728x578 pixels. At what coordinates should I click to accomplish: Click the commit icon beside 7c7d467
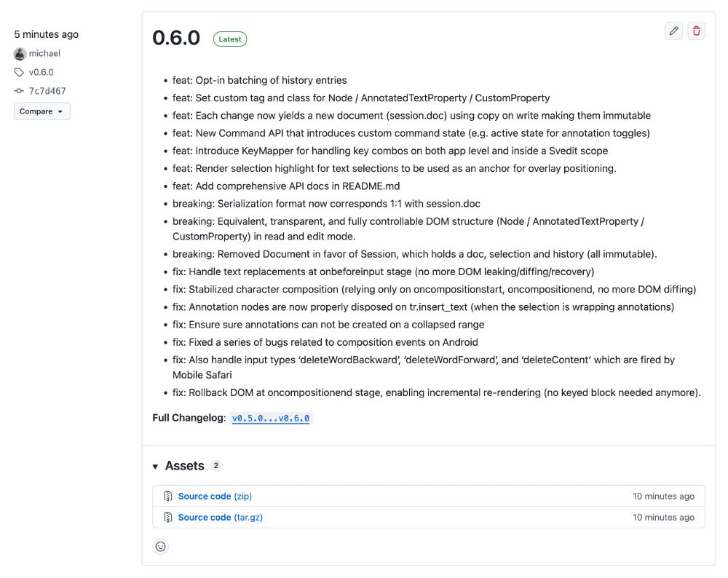tap(19, 91)
